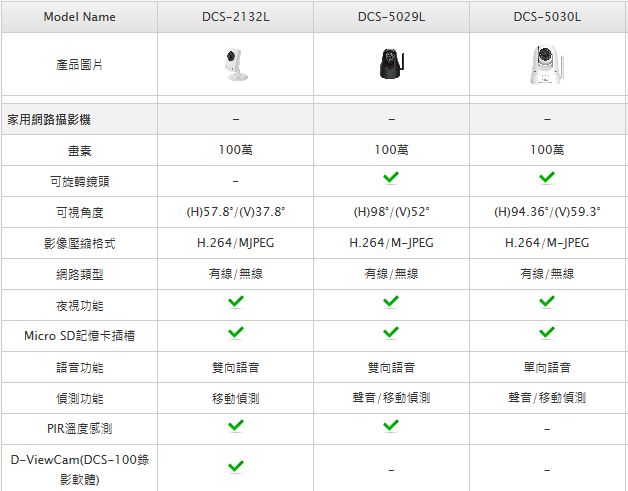Click the DCS-5029L black camera image
The height and width of the screenshot is (491, 628).
[x=391, y=64]
